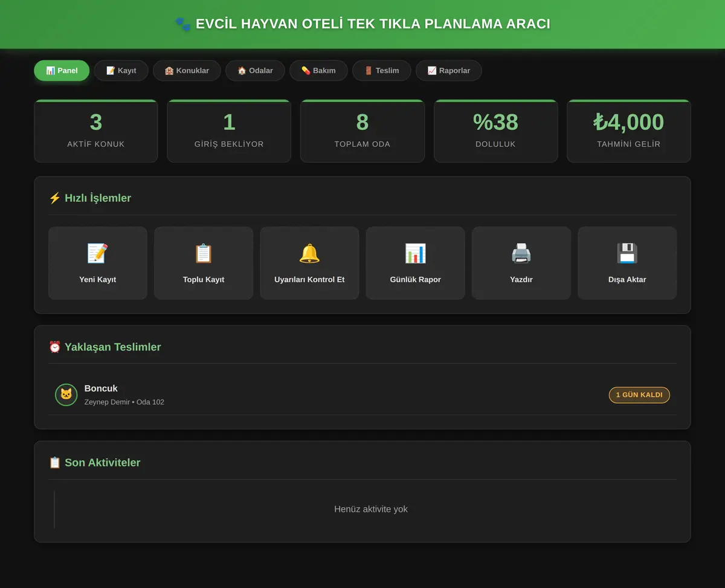This screenshot has height=588, width=725.
Task: Click the text Zeynep Demir • Oda 102
Action: [x=124, y=402]
